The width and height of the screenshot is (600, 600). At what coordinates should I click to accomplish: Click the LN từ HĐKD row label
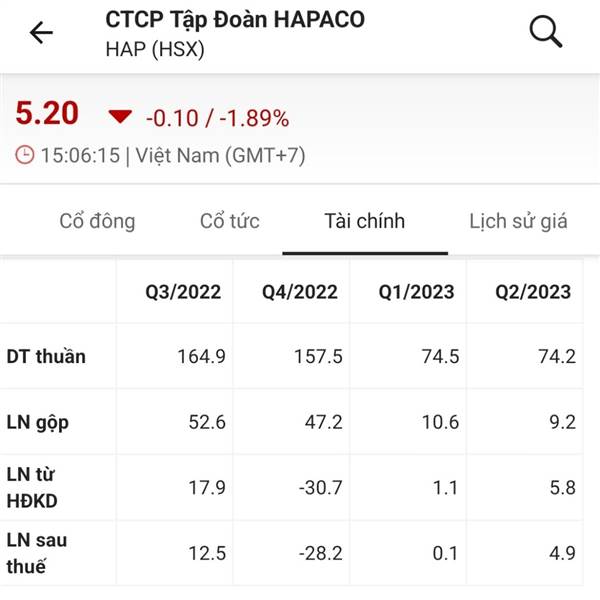coord(32,488)
